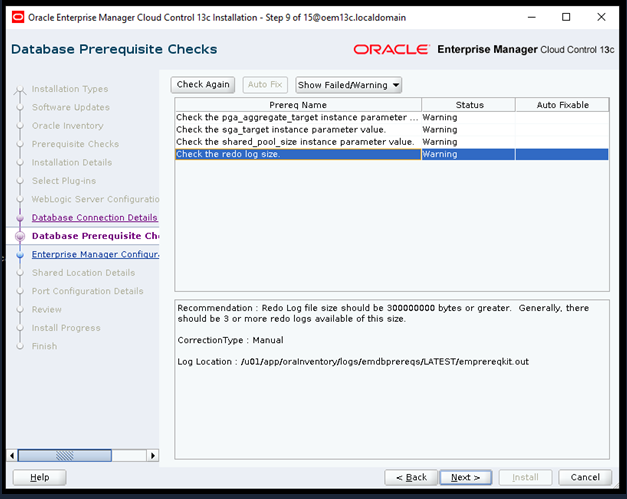Open the Show Failed/Warning dropdown
The height and width of the screenshot is (499, 627).
(x=348, y=85)
